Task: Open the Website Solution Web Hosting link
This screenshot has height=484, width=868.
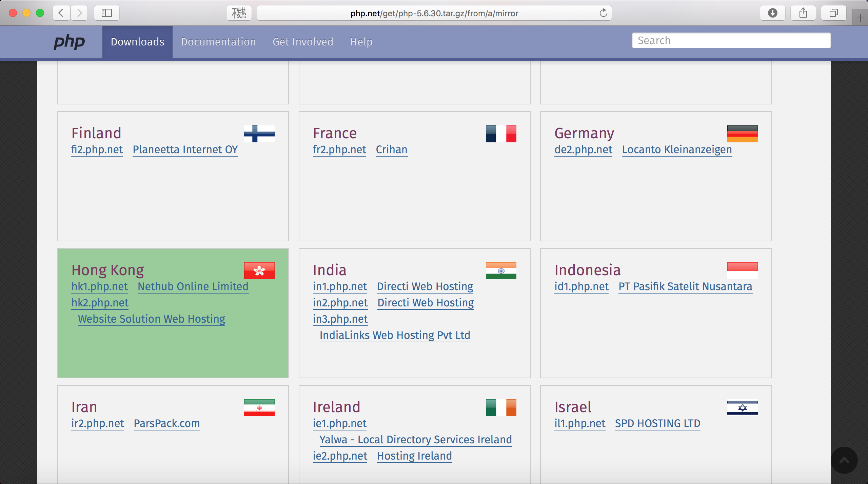Action: click(x=152, y=319)
